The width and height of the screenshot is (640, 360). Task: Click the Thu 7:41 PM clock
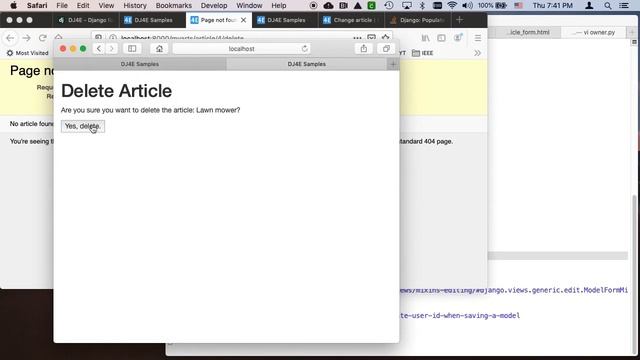coord(553,5)
